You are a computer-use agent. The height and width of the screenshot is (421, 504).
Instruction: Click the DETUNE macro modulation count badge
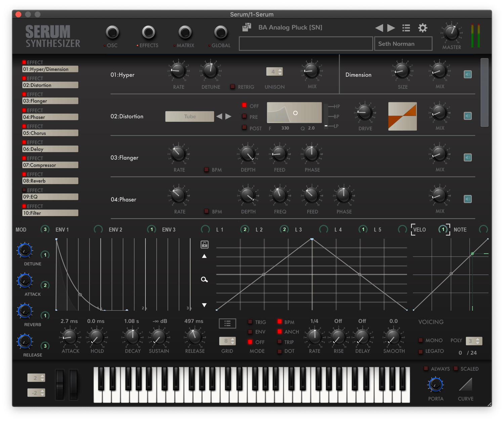pos(45,255)
